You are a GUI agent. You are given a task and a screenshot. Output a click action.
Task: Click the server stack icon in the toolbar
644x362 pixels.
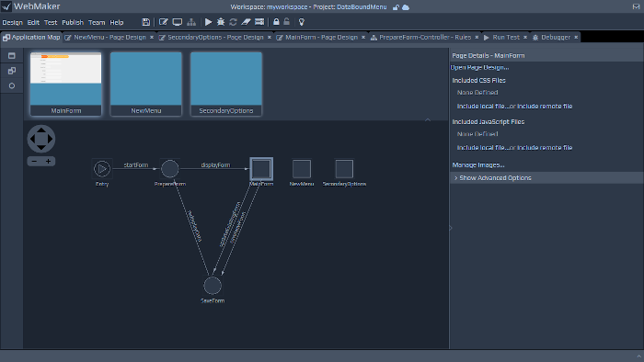(259, 22)
